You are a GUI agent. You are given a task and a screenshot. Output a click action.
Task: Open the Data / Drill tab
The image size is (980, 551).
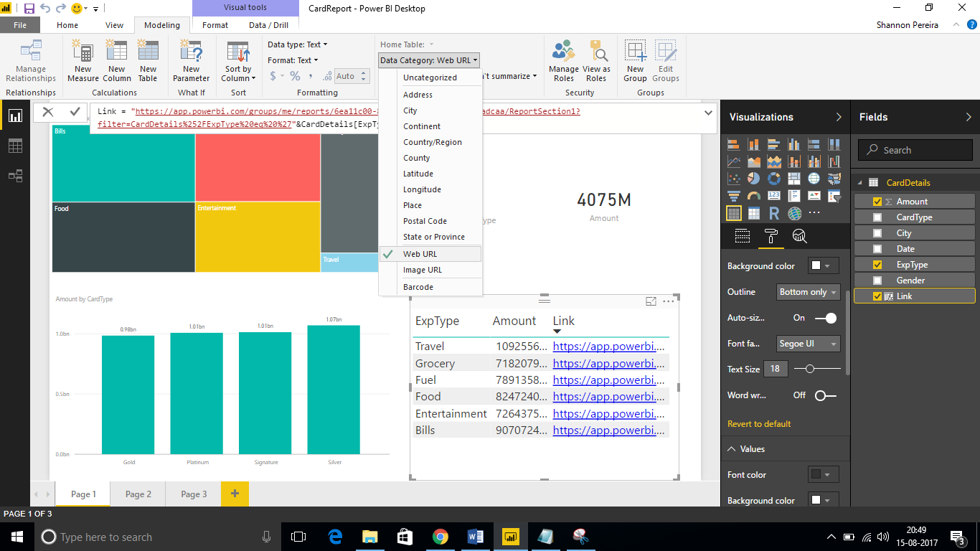tap(269, 25)
